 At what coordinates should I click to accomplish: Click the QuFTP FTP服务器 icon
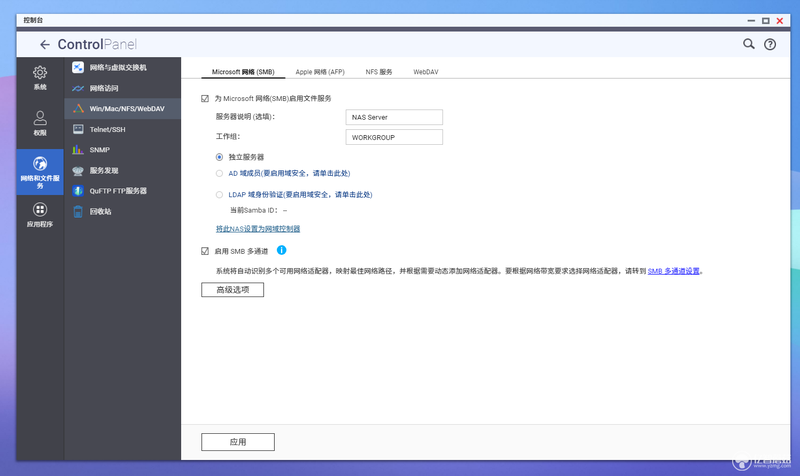(x=78, y=191)
